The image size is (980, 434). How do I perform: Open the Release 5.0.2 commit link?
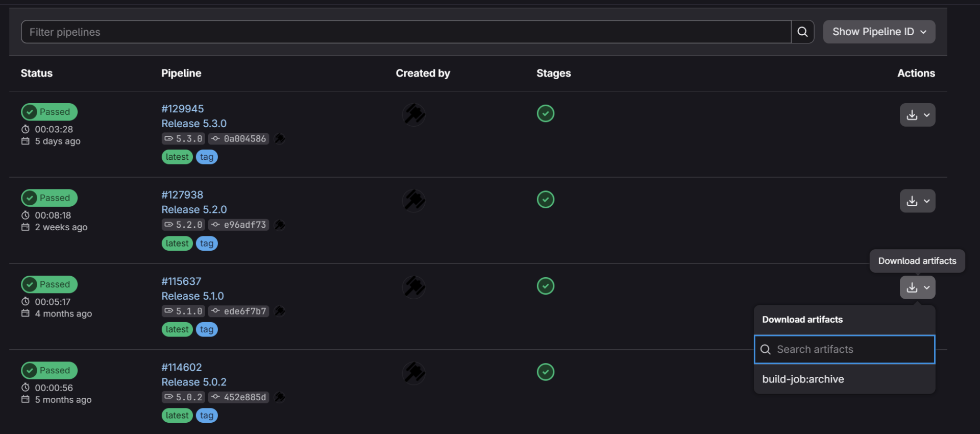tap(194, 382)
